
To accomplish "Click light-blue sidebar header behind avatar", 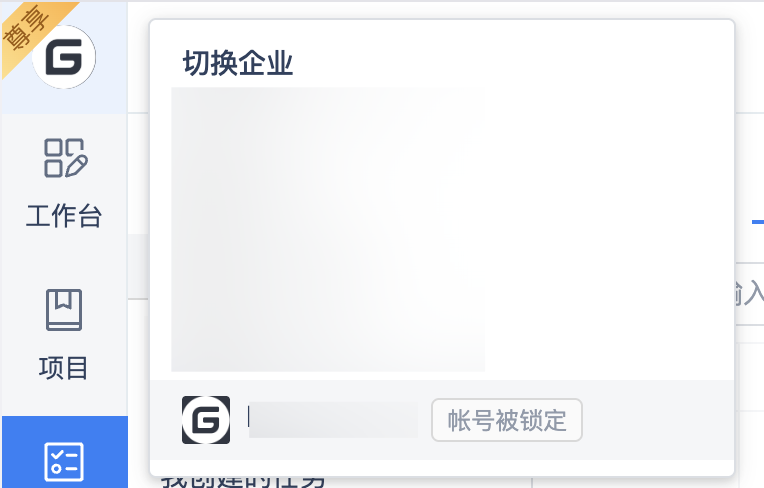I will tap(65, 57).
